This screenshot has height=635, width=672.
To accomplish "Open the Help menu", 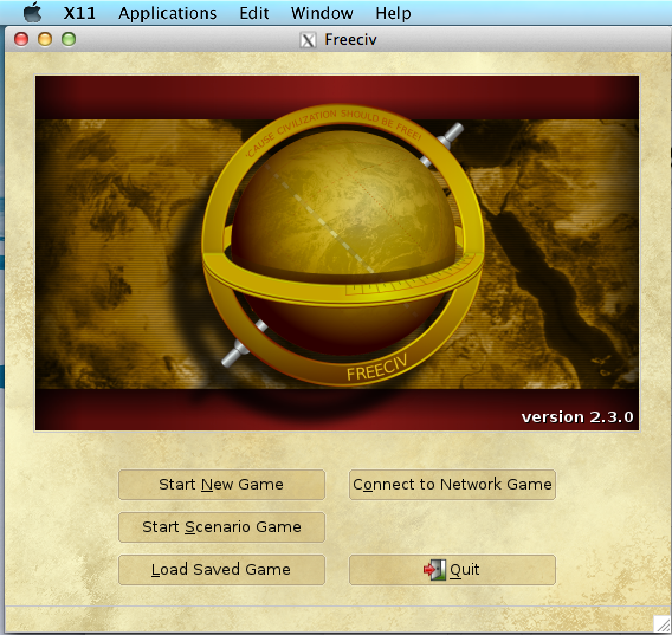I will pos(392,12).
